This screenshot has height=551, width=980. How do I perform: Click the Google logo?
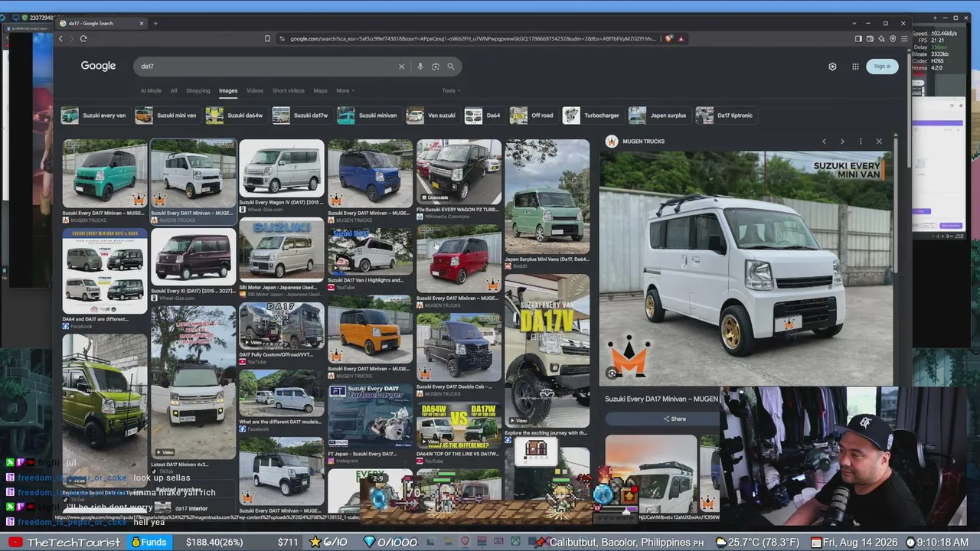[x=98, y=66]
